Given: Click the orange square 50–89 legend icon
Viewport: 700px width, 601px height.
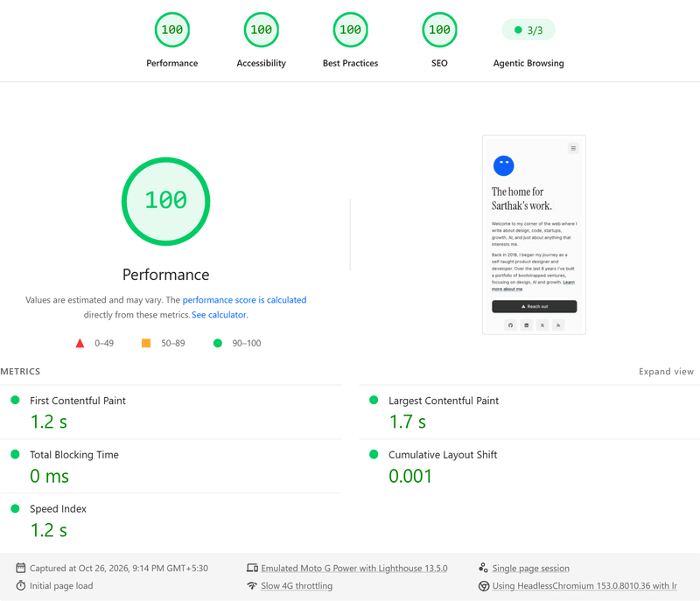Looking at the screenshot, I should pyautogui.click(x=146, y=343).
